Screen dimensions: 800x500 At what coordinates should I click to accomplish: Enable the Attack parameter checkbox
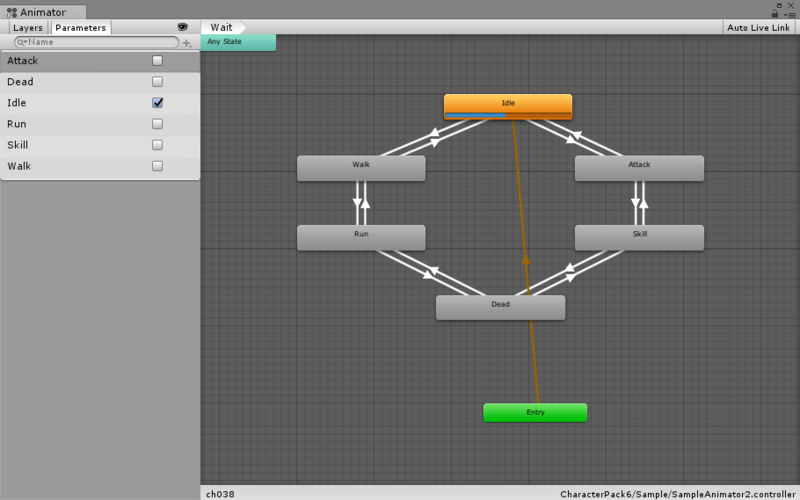pyautogui.click(x=157, y=61)
